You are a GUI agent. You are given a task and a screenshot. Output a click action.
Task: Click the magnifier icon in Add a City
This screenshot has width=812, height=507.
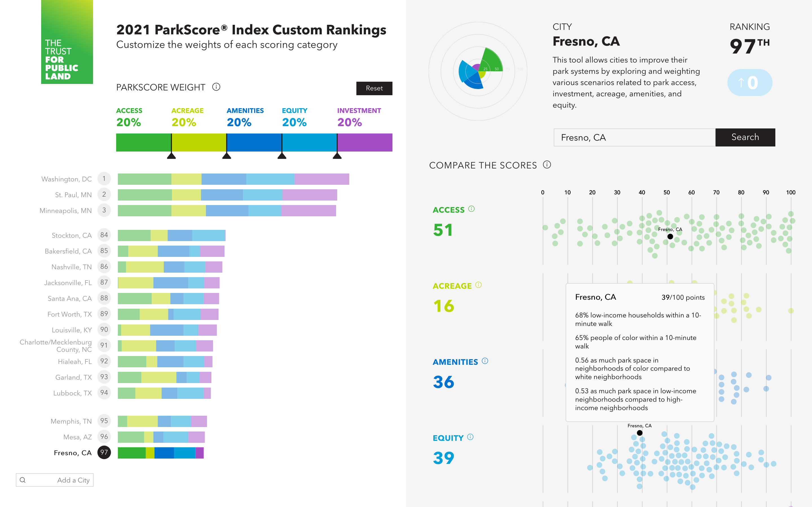pyautogui.click(x=23, y=480)
